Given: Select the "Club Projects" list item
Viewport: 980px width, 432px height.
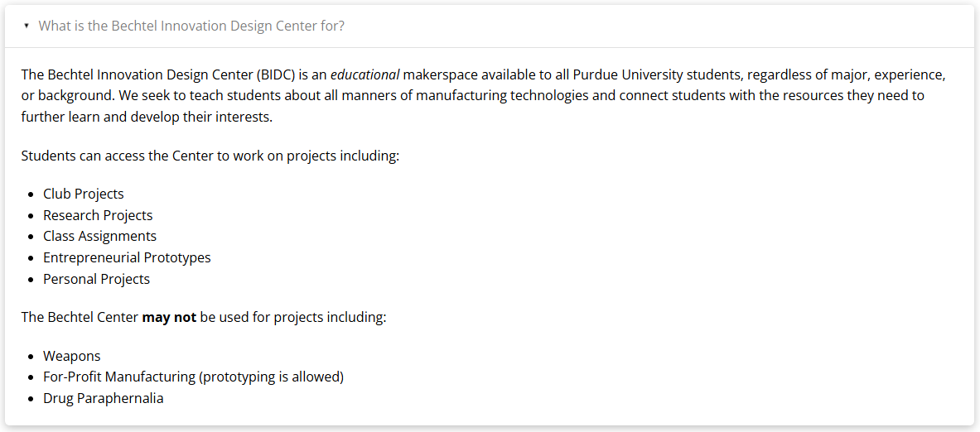Looking at the screenshot, I should (84, 194).
